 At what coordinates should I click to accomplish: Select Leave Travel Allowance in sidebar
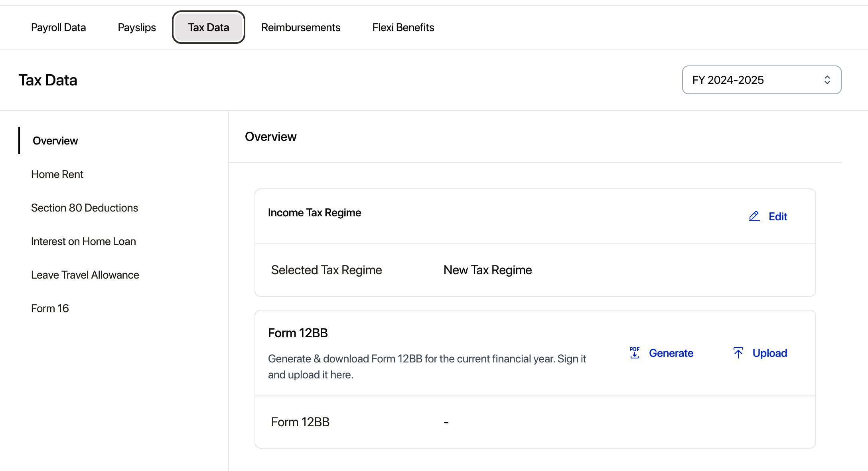85,275
